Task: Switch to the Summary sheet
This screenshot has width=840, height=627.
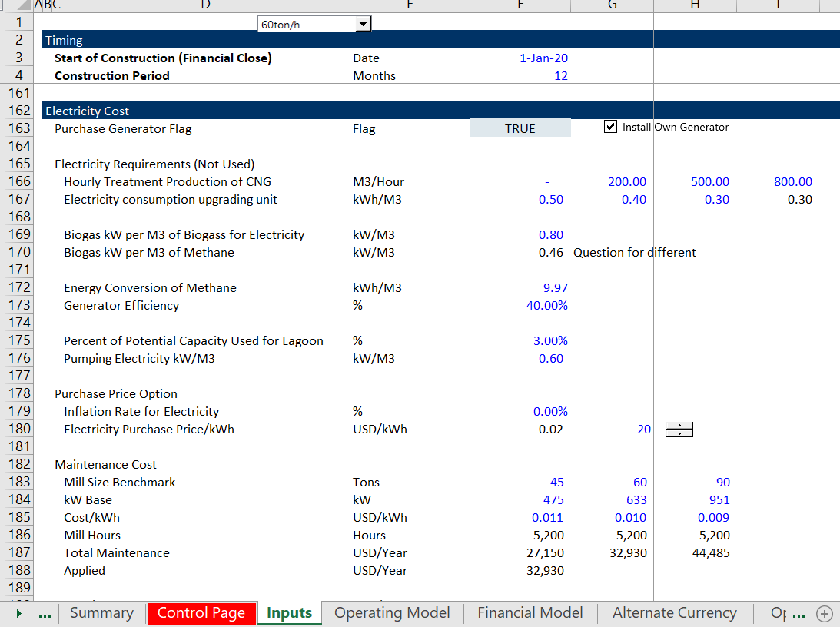Action: 101,613
